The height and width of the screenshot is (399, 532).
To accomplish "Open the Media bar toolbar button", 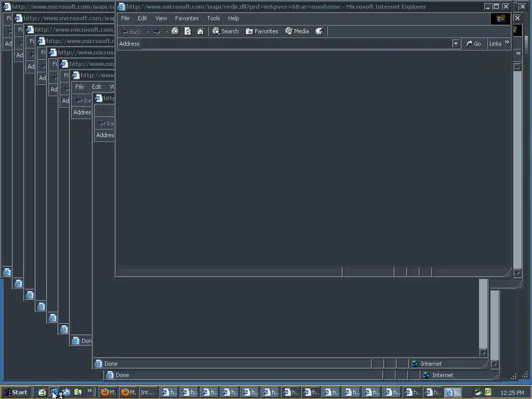I will [x=297, y=31].
